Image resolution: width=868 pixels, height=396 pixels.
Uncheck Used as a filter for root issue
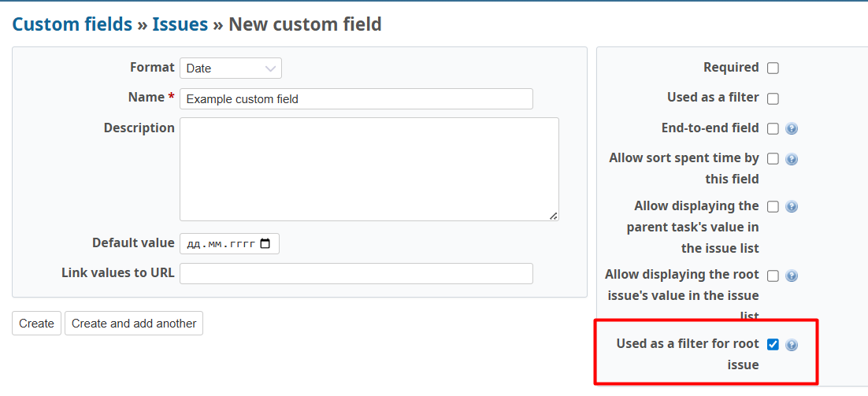click(773, 344)
